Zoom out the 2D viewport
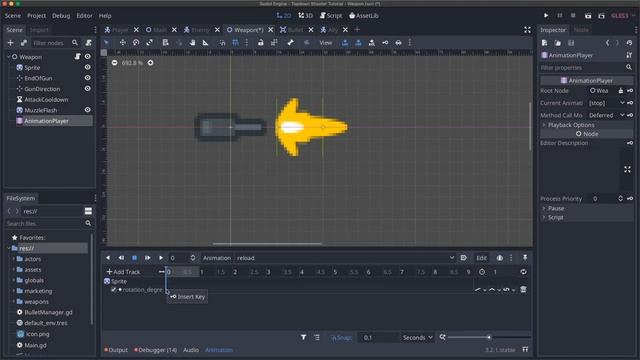Screen dimensions: 640x360 pyautogui.click(x=114, y=63)
